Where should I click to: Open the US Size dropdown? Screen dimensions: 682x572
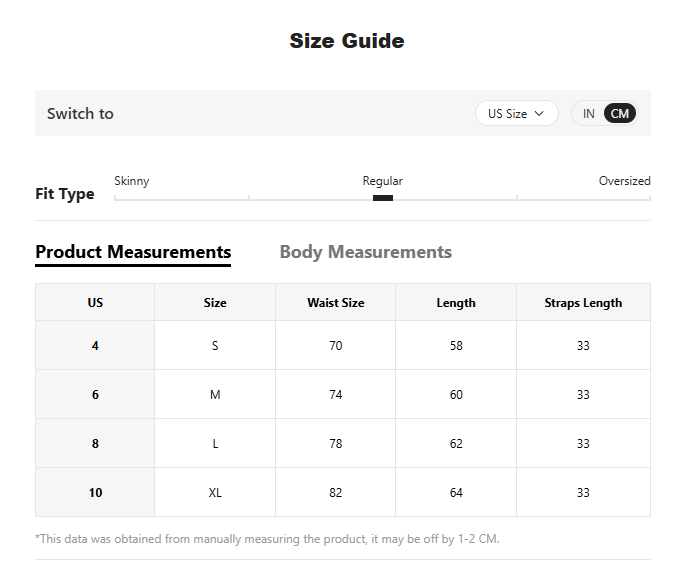click(517, 114)
